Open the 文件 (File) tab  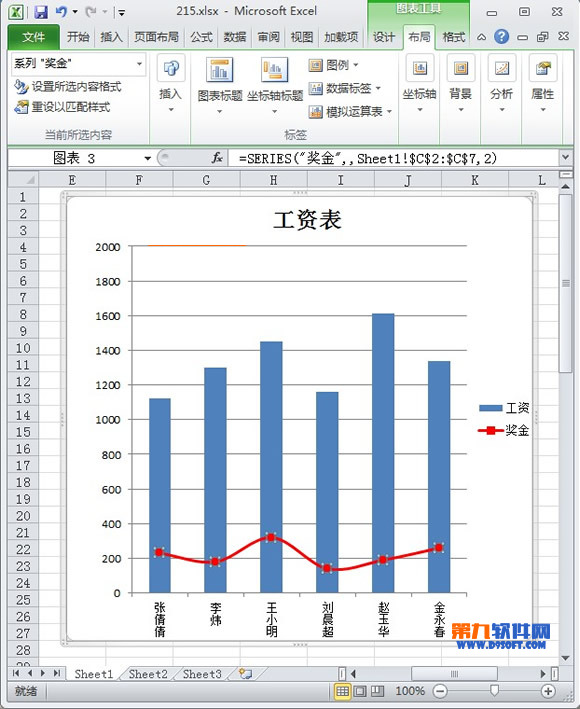point(33,37)
